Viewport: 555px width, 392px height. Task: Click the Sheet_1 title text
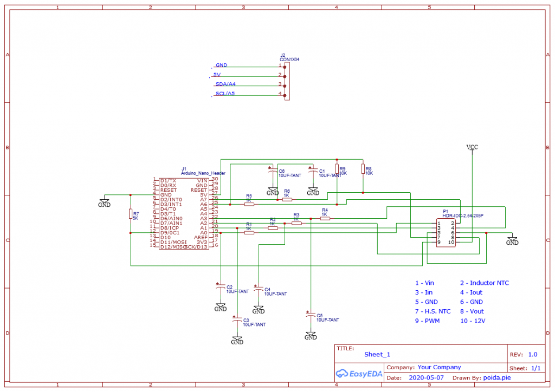tap(377, 355)
